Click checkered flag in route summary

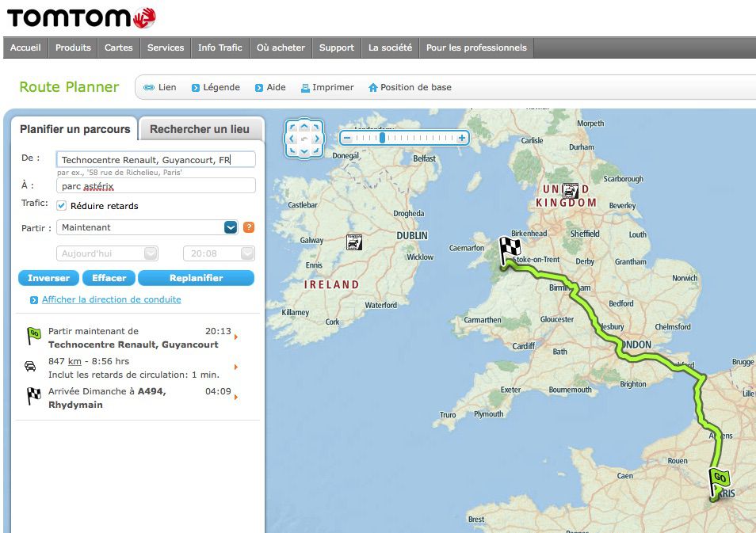coord(34,396)
